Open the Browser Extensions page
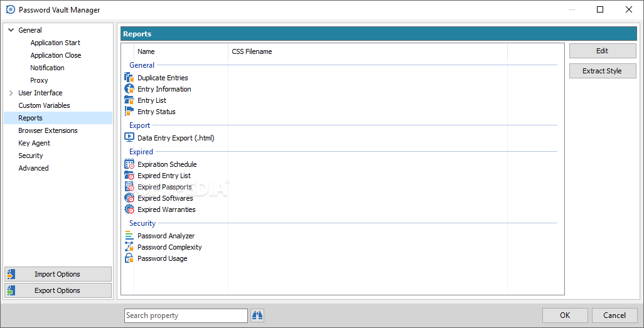 point(48,130)
